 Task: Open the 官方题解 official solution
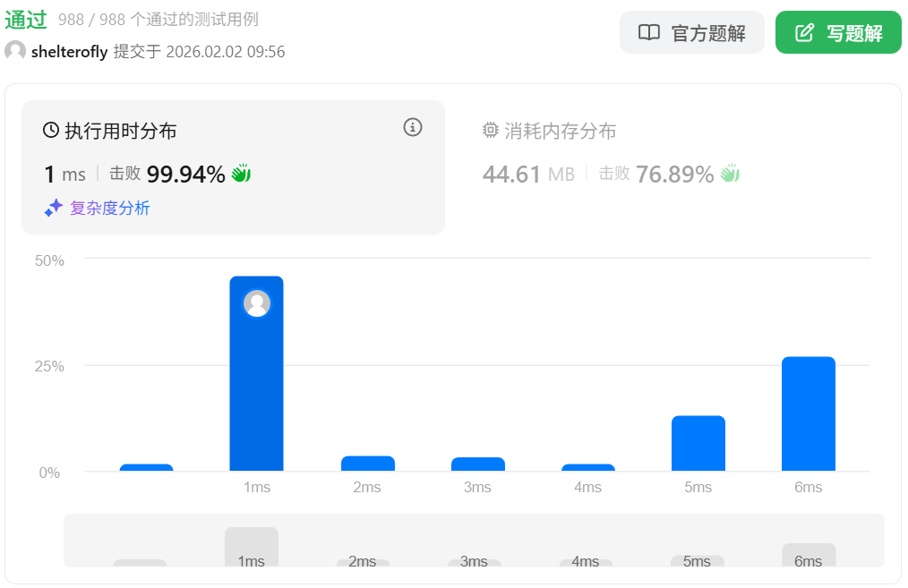click(691, 33)
